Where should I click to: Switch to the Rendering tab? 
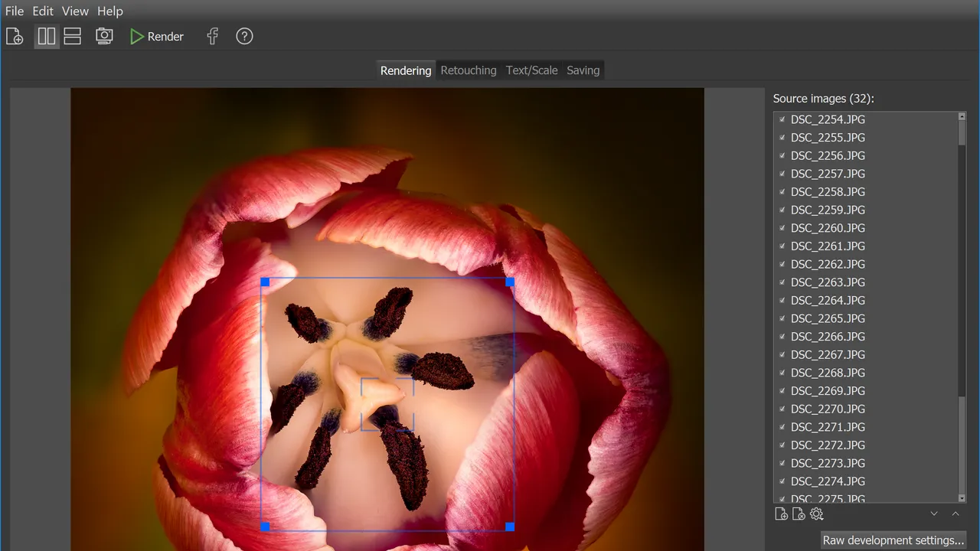point(406,70)
